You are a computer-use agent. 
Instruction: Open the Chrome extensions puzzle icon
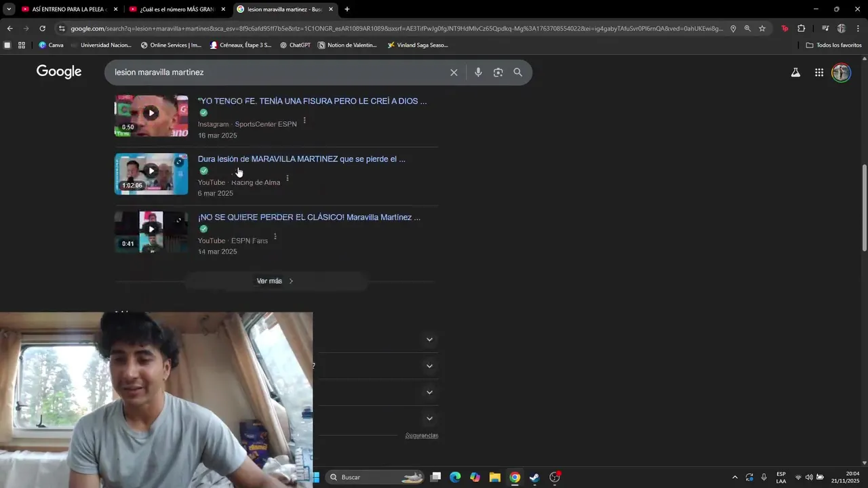[x=802, y=28]
